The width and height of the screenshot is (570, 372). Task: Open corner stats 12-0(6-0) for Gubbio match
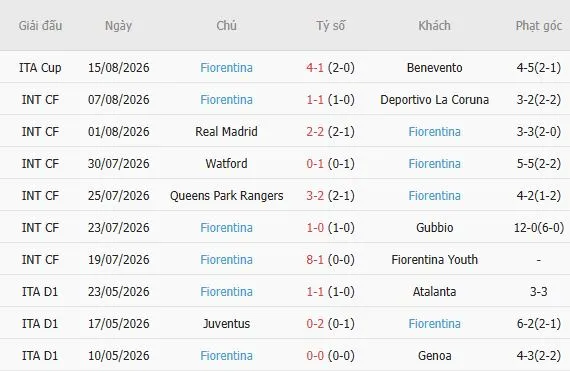pos(539,228)
